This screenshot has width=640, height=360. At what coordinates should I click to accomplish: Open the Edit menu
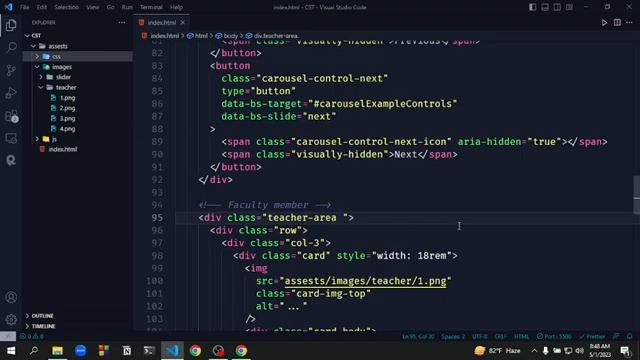tap(41, 7)
